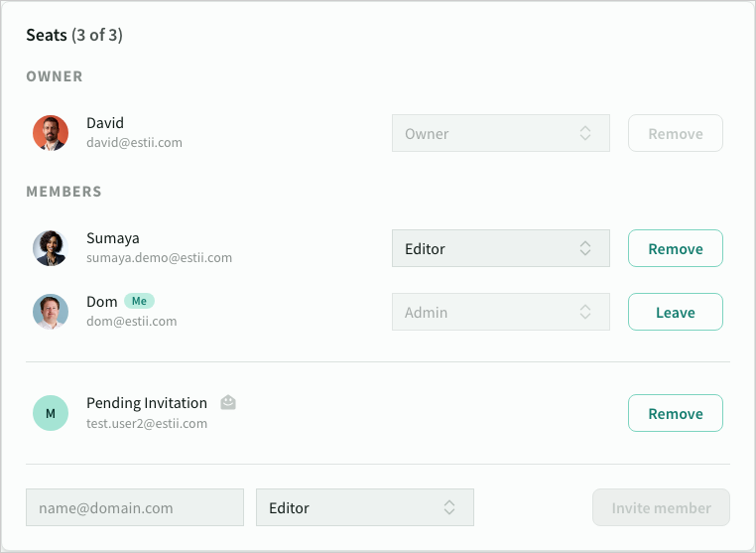
Task: Click the Seats (3 of 3) heading
Action: pos(74,36)
